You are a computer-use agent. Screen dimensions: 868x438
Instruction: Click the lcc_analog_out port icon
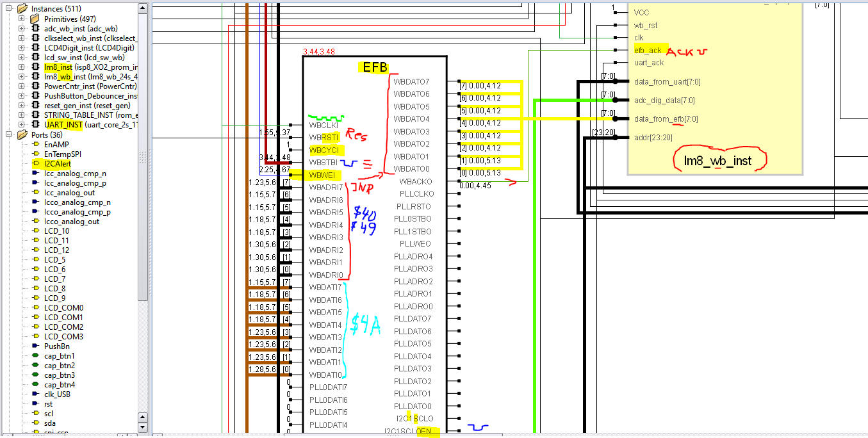click(x=36, y=193)
